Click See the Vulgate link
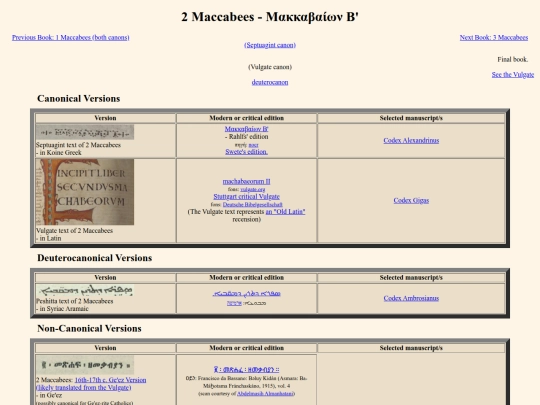 coord(513,75)
